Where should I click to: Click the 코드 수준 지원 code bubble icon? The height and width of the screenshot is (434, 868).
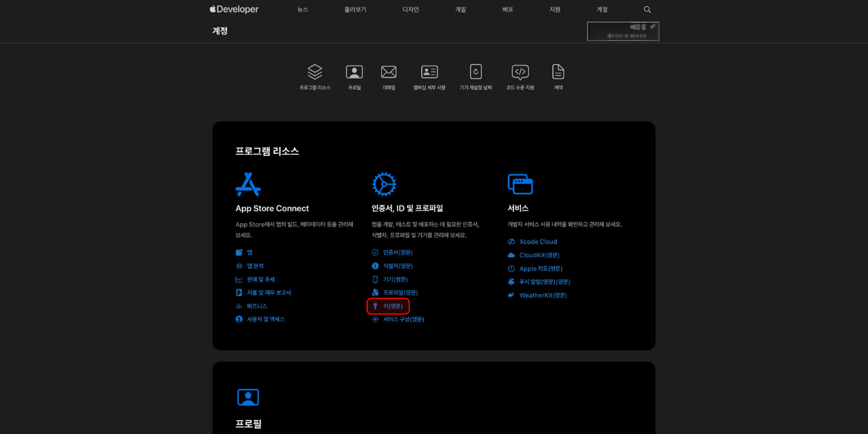[520, 72]
